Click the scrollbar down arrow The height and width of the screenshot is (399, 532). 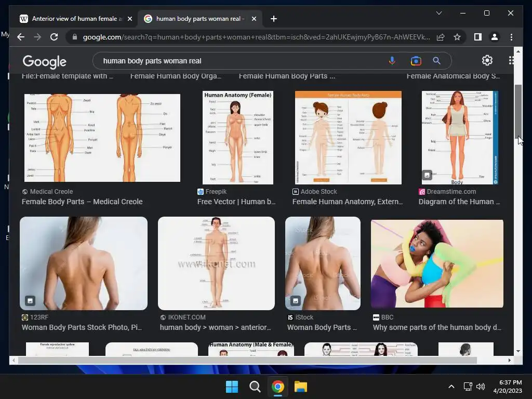coord(518,351)
